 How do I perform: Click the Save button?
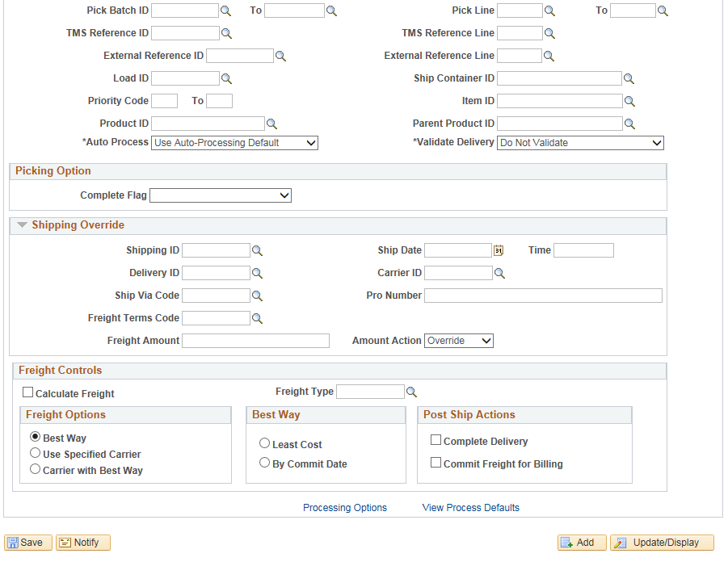27,543
